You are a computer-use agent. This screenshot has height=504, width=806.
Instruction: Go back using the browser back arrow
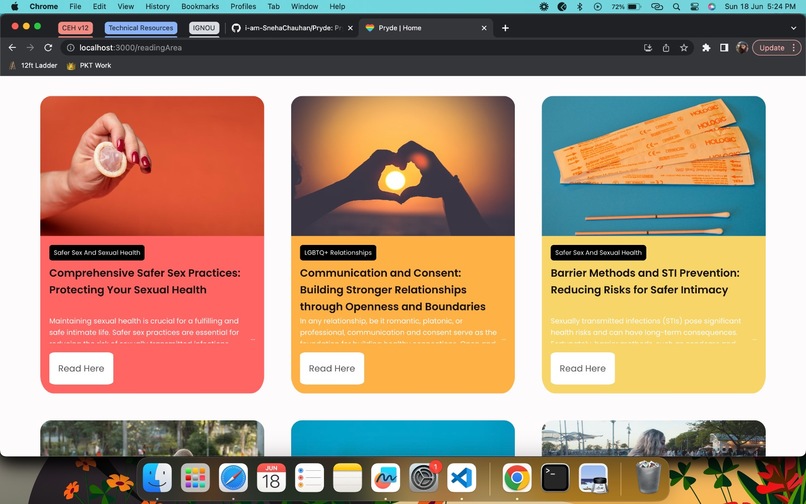[12, 47]
